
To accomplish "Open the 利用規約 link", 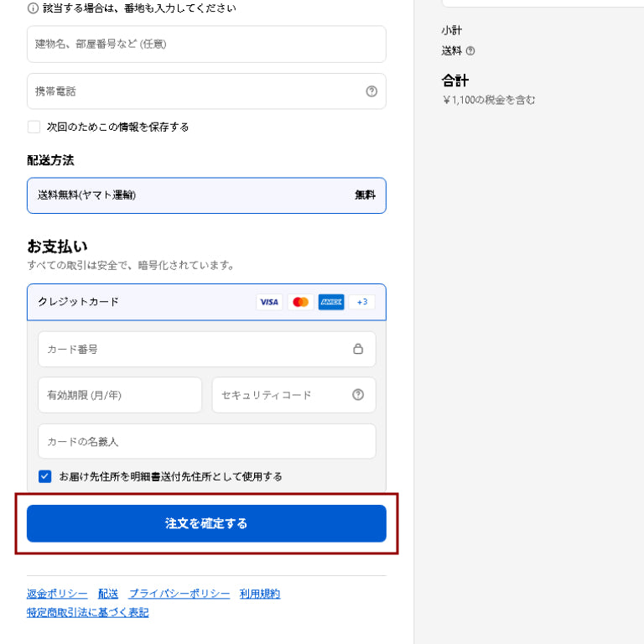I will pyautogui.click(x=260, y=594).
